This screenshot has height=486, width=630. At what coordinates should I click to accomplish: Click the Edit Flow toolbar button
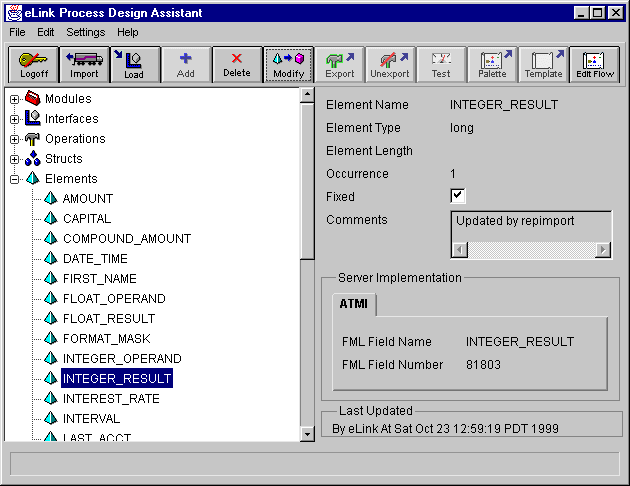pyautogui.click(x=595, y=65)
